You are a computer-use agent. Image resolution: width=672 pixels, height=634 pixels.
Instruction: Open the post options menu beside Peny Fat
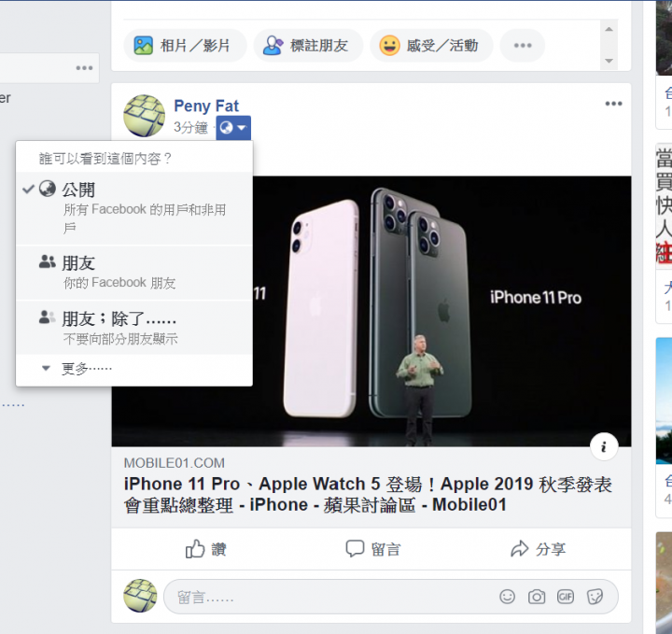click(x=613, y=104)
